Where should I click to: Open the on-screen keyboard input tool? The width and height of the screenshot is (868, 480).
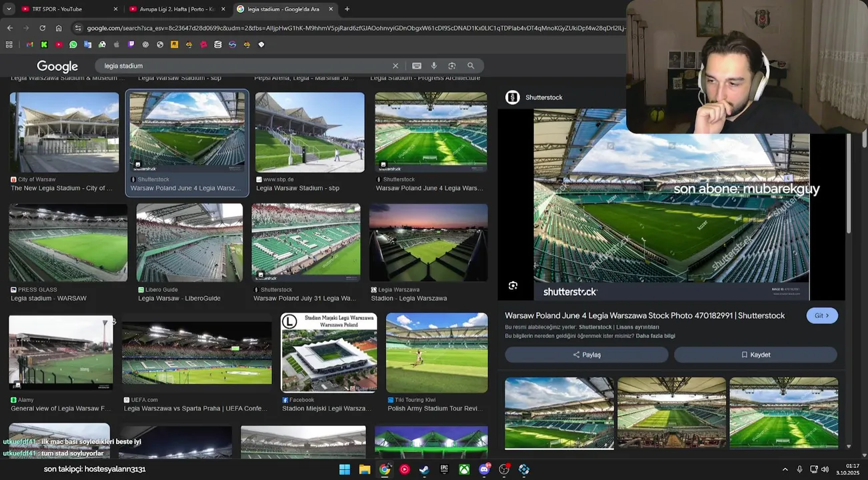(x=417, y=66)
